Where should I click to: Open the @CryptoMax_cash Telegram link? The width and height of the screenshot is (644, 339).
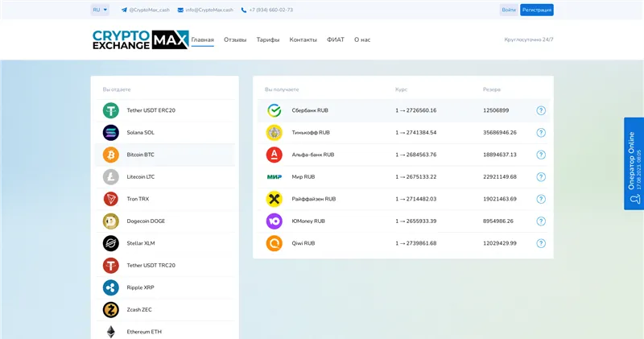point(149,10)
